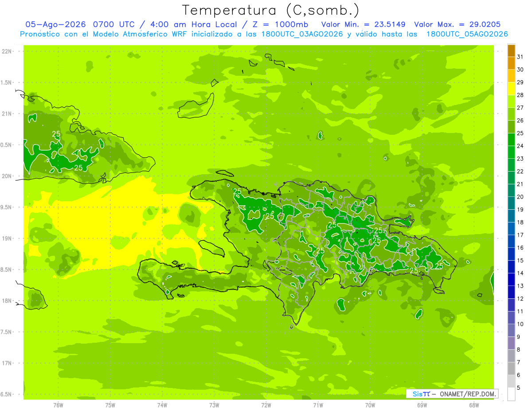Click the legend value "31"
The image size is (532, 411).
520,57
